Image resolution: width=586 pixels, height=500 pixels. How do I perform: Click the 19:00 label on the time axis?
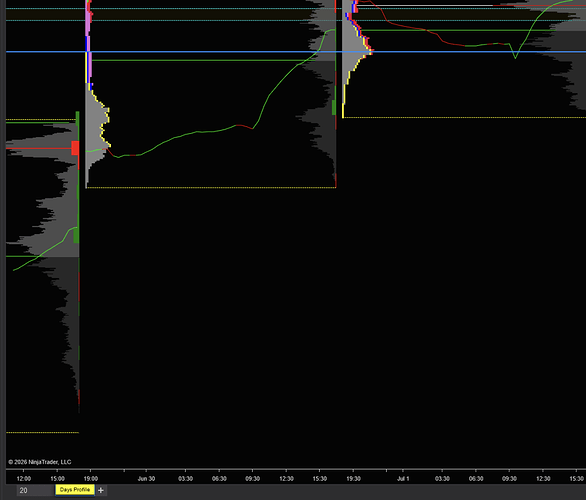(x=90, y=478)
